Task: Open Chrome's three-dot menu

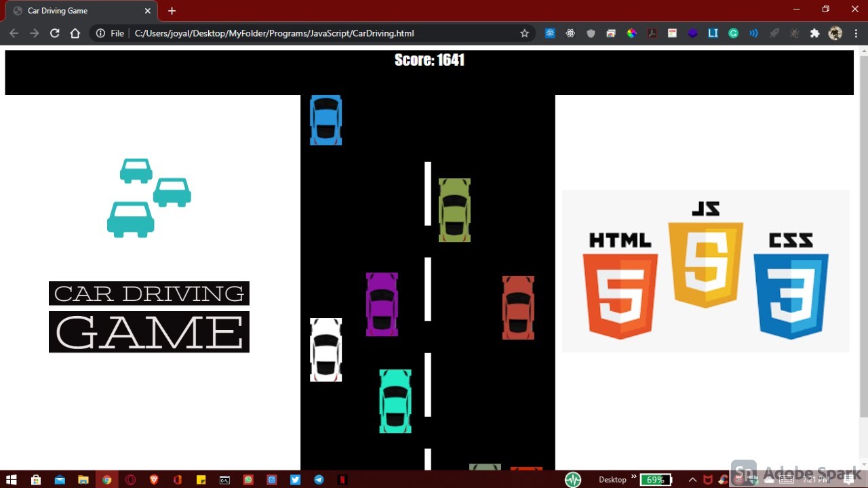Action: pos(855,33)
